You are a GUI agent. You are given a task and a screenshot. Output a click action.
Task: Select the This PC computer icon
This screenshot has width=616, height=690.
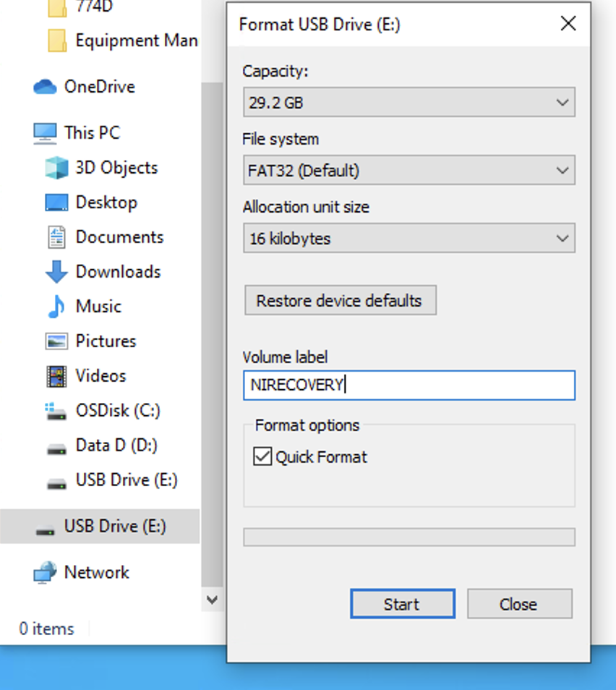tap(45, 133)
